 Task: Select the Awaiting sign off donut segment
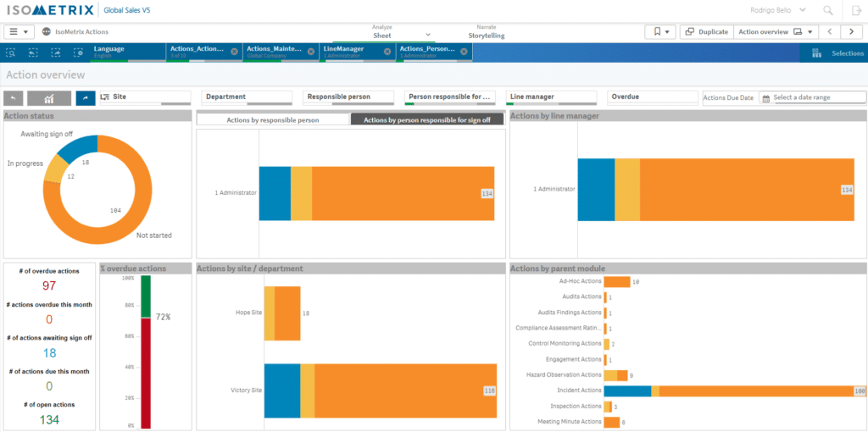click(81, 147)
